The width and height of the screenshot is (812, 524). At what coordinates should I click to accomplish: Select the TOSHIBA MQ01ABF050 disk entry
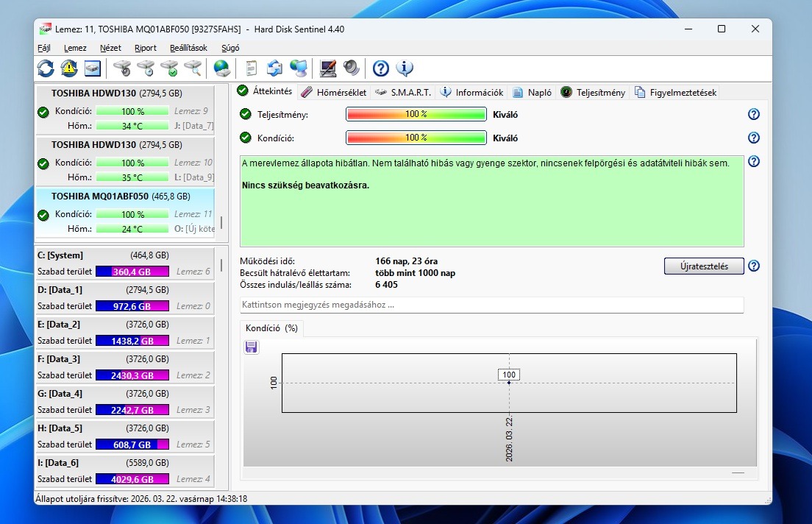125,212
